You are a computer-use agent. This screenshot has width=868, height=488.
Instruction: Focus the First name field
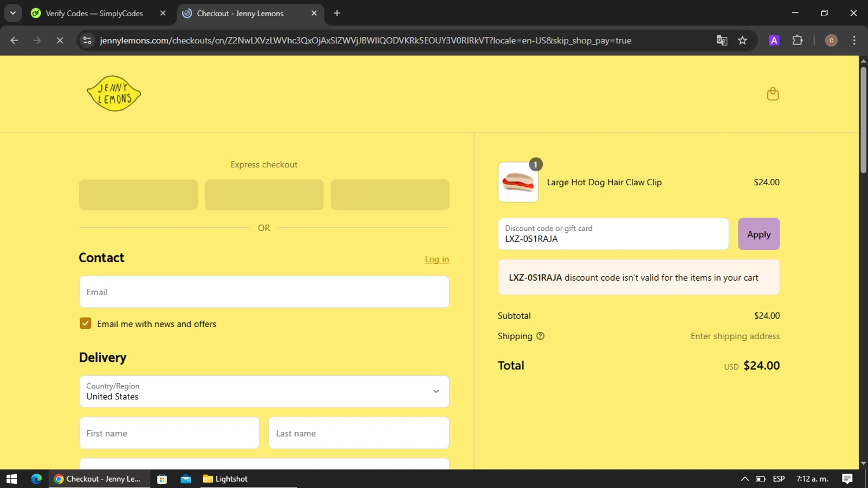169,433
